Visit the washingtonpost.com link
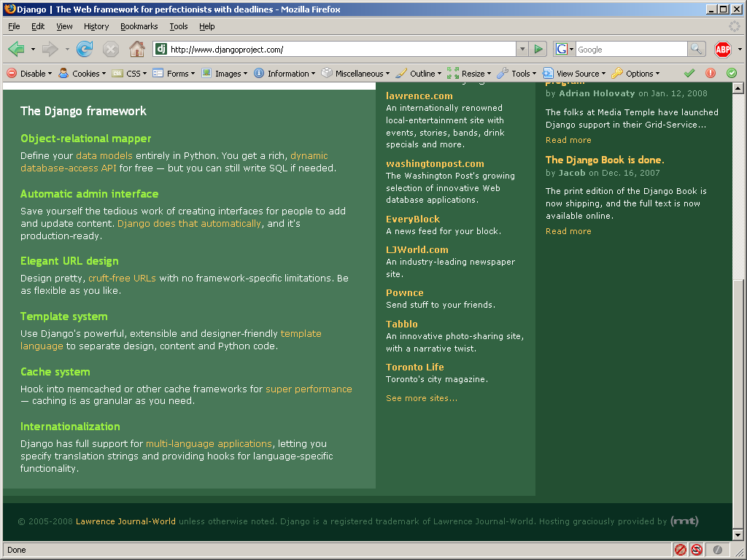Viewport: 747px width, 560px height. (x=435, y=164)
